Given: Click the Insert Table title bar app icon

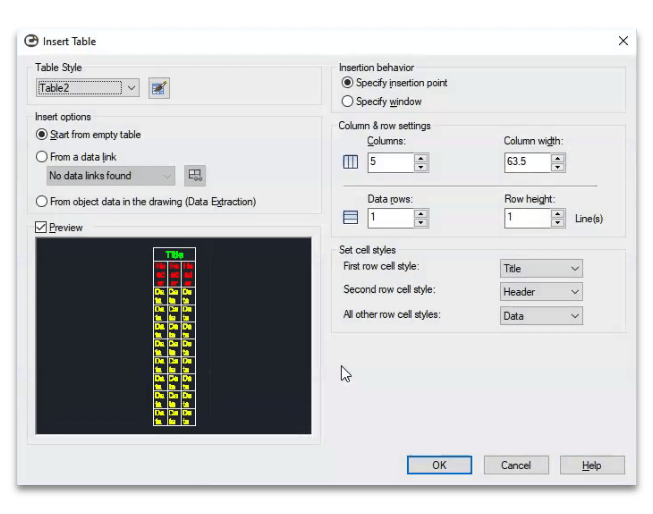Looking at the screenshot, I should click(31, 41).
